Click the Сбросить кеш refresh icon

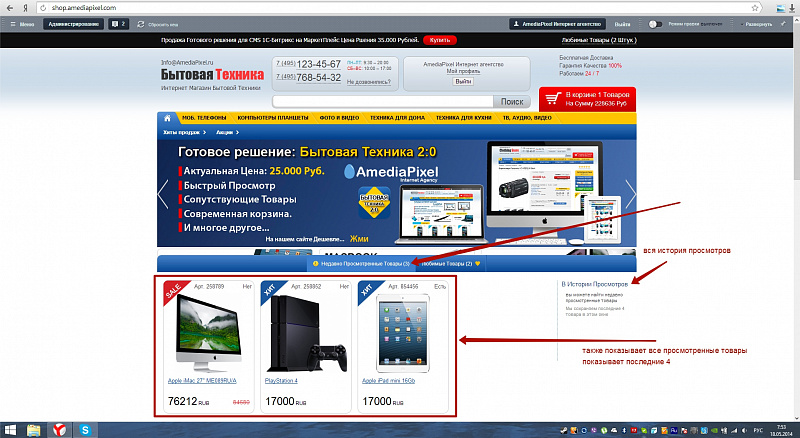coord(141,24)
